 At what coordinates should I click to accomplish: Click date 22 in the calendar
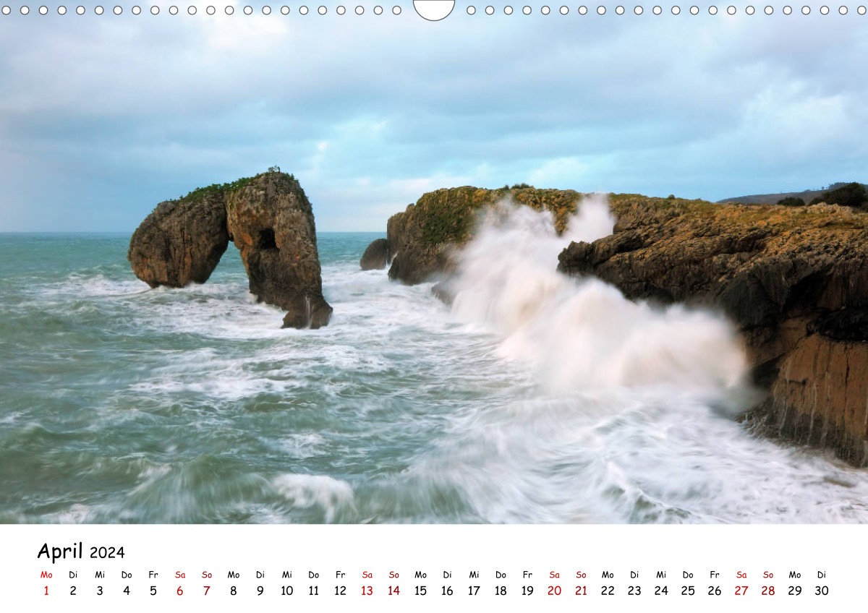(x=608, y=591)
